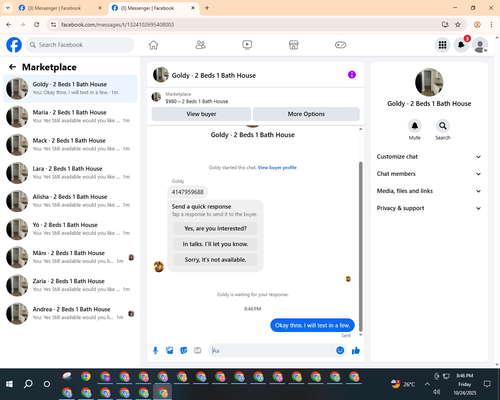Image resolution: width=500 pixels, height=400 pixels.
Task: Open the Andrea conversation in the list
Action: (x=70, y=313)
